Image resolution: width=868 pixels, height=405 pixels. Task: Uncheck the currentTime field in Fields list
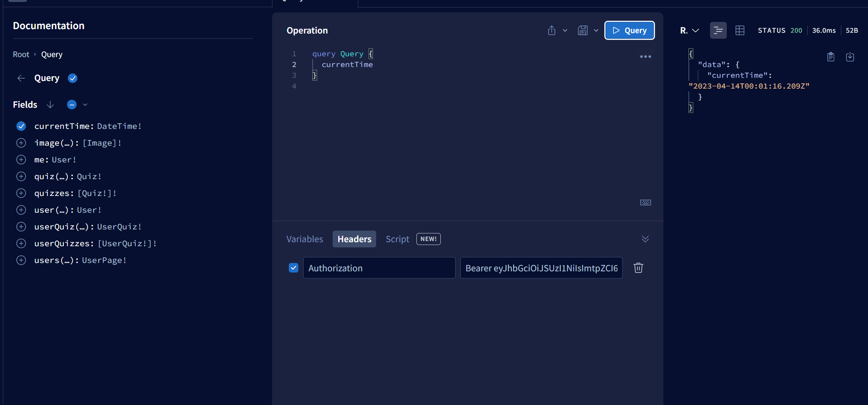pos(21,126)
